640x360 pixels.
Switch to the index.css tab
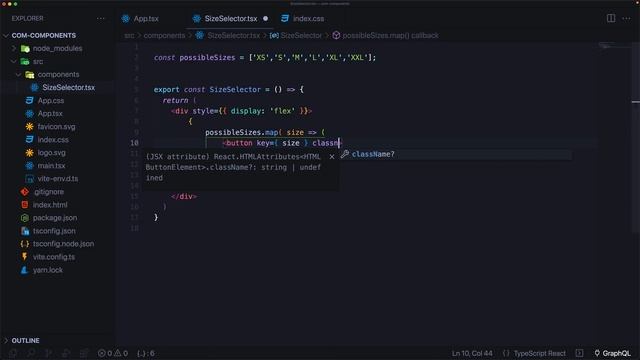[308, 18]
